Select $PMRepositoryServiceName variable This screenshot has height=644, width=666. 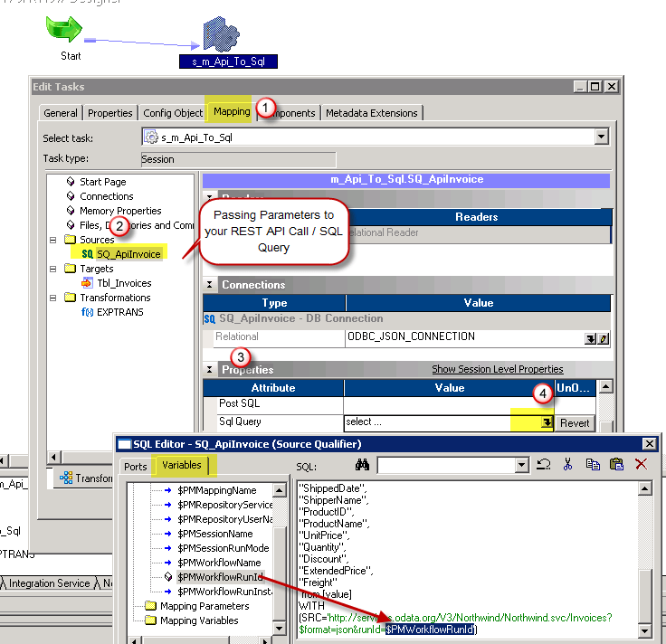(x=224, y=505)
